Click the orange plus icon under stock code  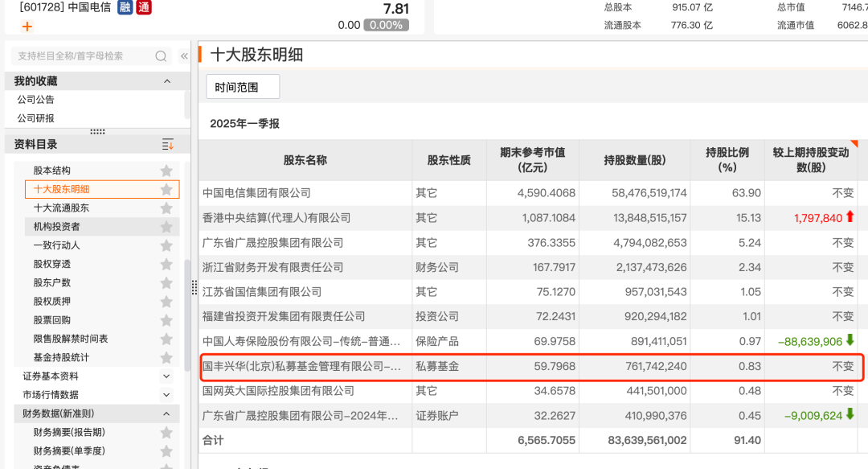27,26
